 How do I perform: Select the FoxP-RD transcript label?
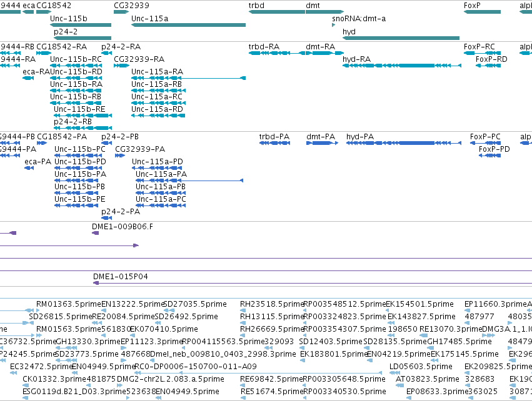[491, 59]
